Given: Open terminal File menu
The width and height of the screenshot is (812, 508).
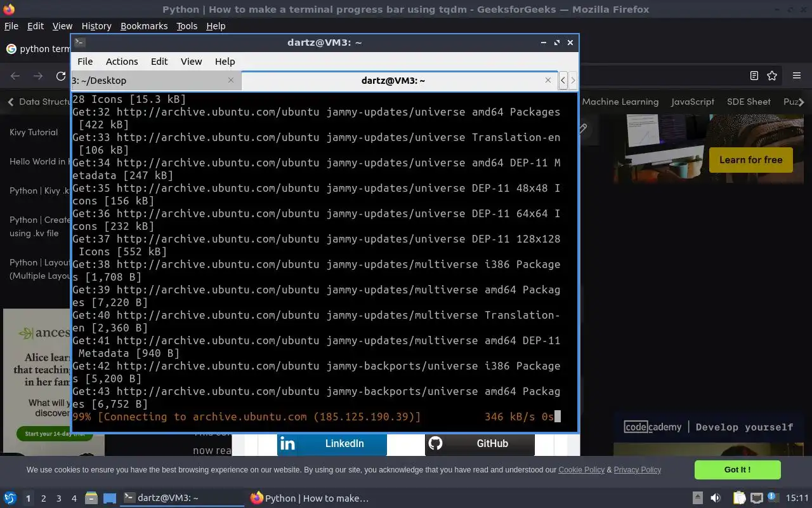Looking at the screenshot, I should coord(85,62).
